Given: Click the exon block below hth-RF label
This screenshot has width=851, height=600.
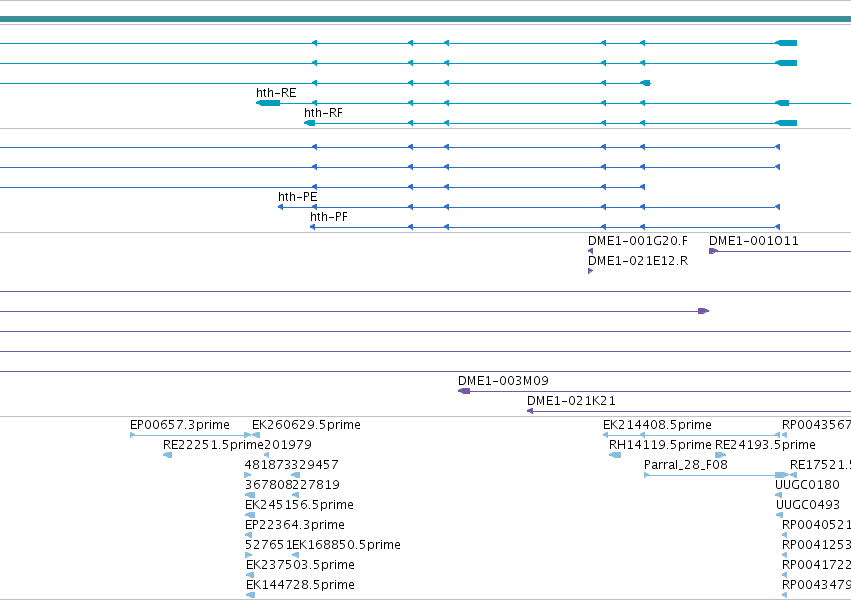Looking at the screenshot, I should pos(309,123).
